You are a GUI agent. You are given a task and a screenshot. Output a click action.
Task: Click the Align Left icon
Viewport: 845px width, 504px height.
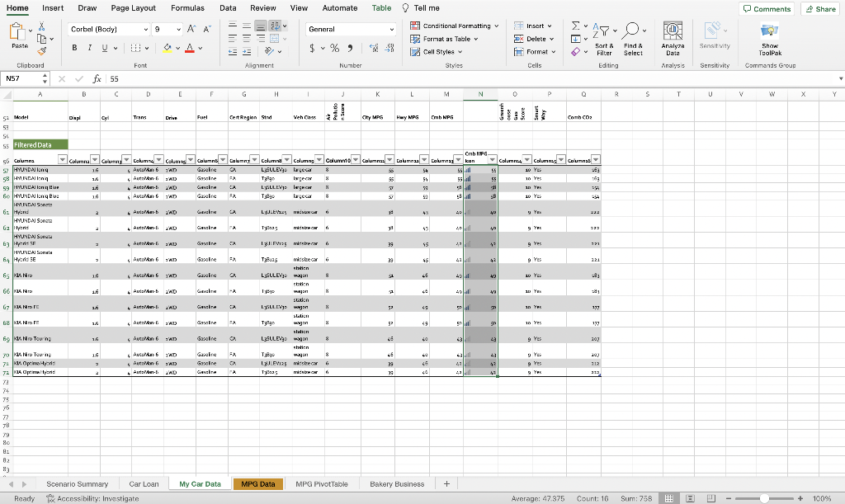(x=232, y=38)
